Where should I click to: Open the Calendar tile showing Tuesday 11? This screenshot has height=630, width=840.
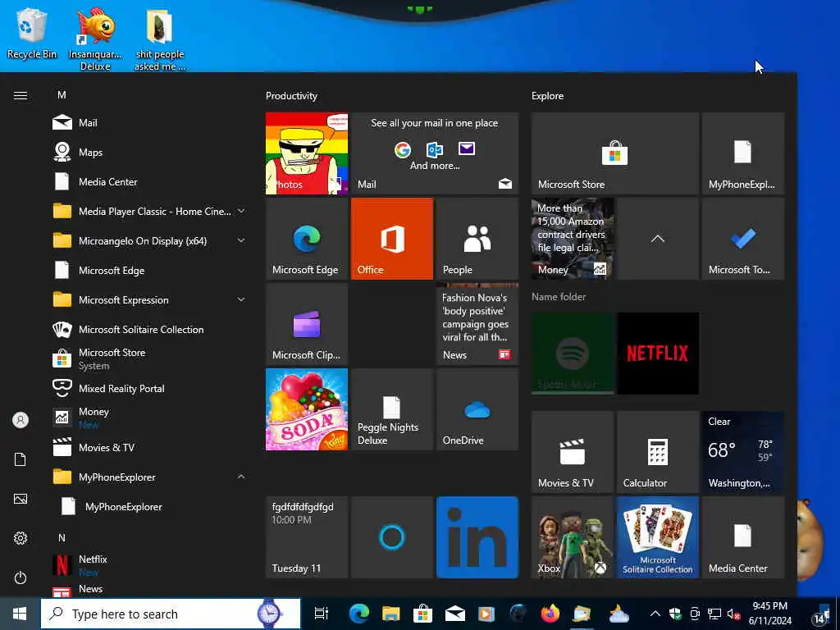(x=307, y=537)
